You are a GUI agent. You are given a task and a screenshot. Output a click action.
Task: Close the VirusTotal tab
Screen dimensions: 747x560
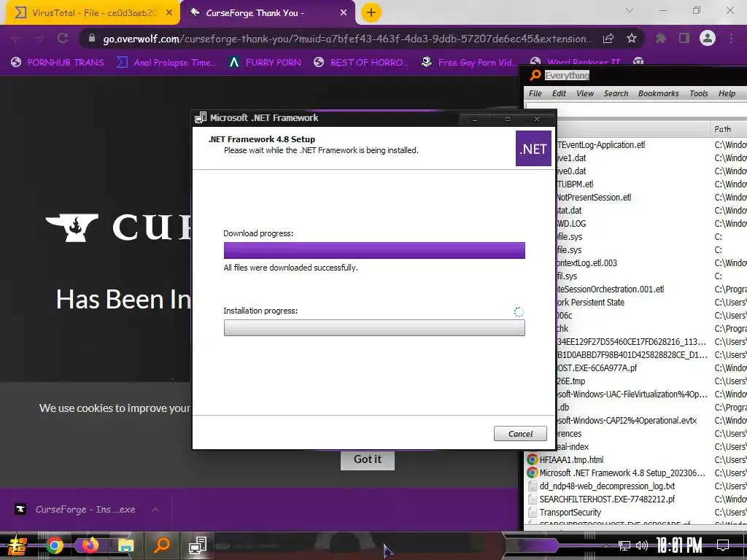[169, 13]
